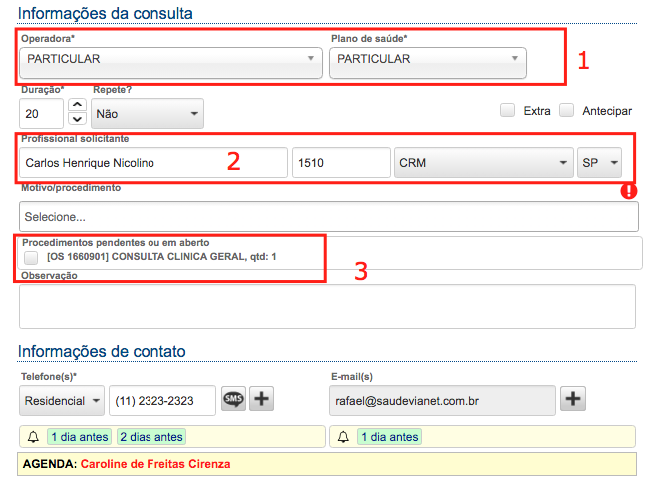Screen dimensions: 654x490
Task: Click the 'Informações da consulta' heading
Action: pos(105,13)
